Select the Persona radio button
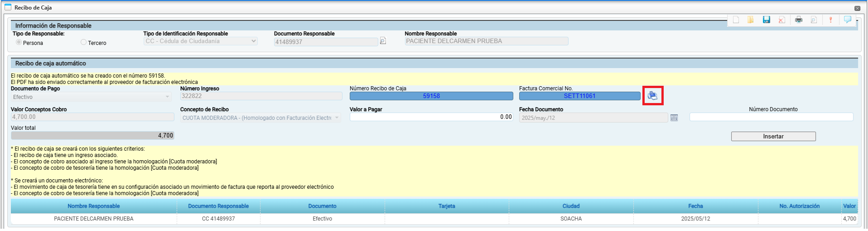The image size is (868, 231). click(19, 42)
